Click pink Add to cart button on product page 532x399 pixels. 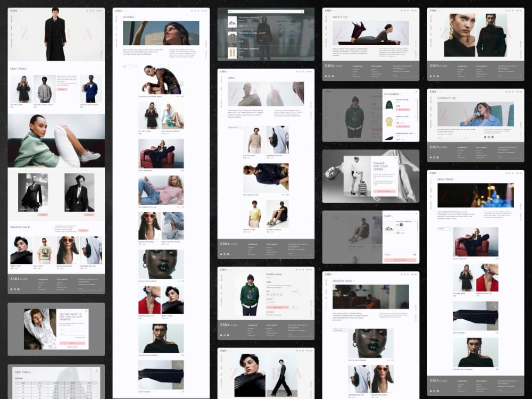pos(278,307)
